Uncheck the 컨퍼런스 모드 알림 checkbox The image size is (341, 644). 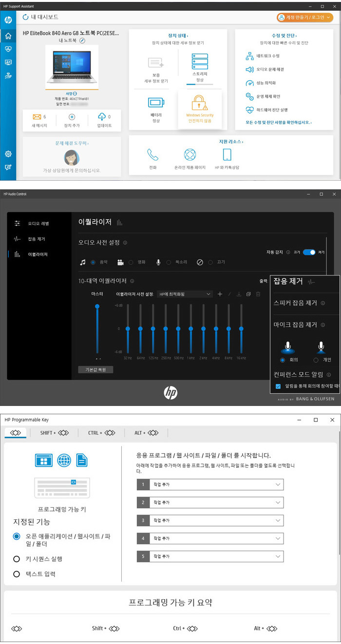(278, 386)
